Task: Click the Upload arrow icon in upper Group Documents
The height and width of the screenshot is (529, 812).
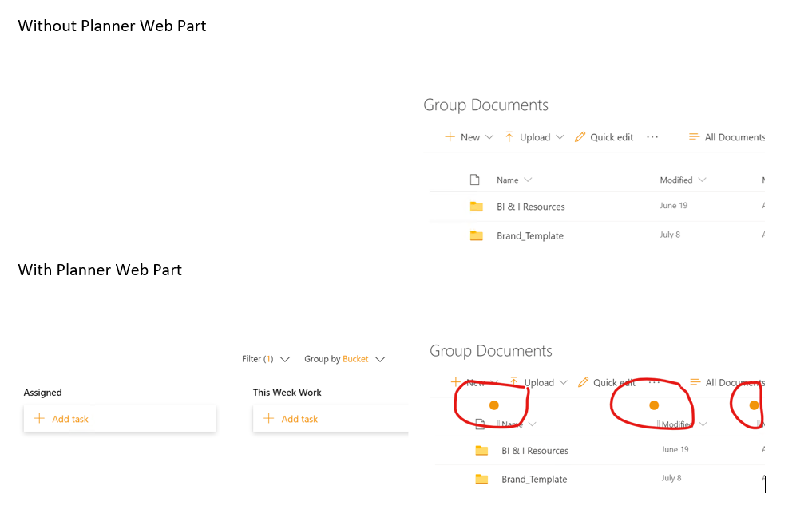Action: tap(509, 136)
